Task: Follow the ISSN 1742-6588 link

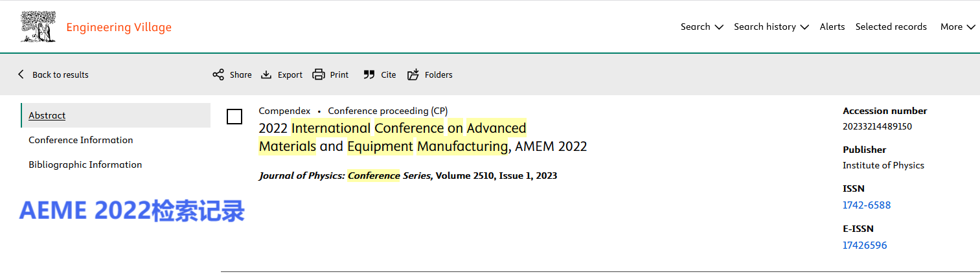Action: (x=867, y=205)
